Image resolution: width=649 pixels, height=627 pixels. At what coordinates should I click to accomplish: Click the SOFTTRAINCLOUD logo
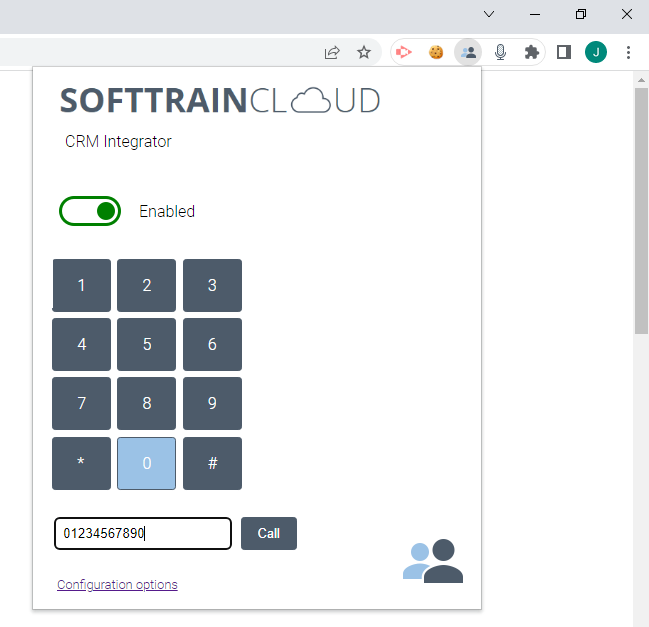(x=220, y=101)
